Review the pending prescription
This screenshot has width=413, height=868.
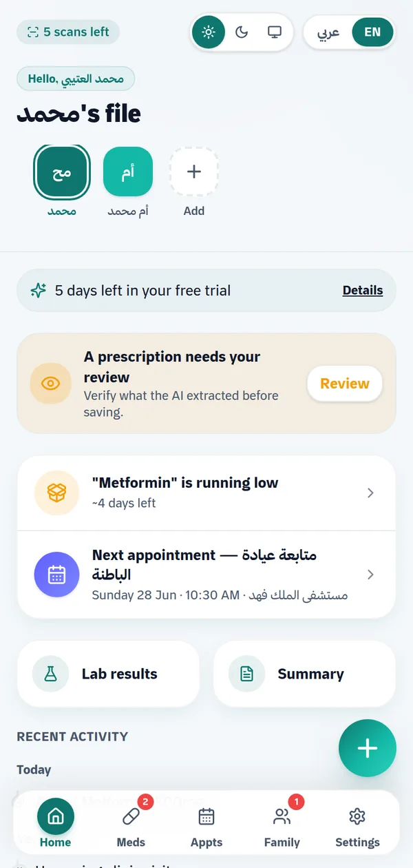click(x=345, y=384)
